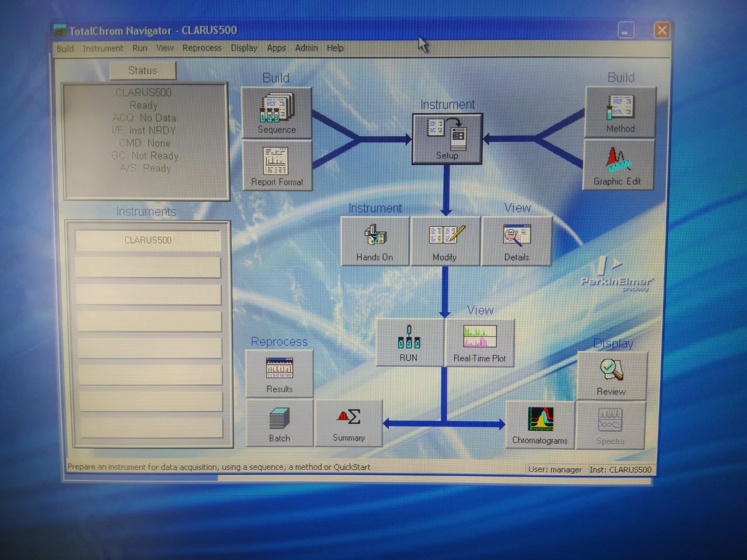Open the Reprocess Results icon
The image size is (747, 560).
coord(279,374)
